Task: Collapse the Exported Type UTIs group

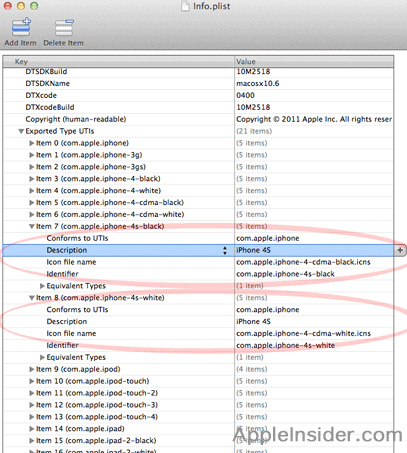Action: click(21, 131)
